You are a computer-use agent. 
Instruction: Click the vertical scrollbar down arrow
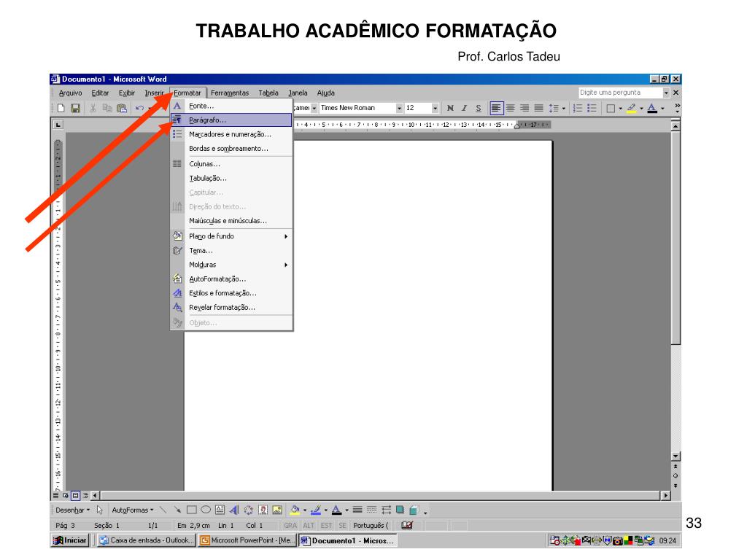tap(676, 456)
